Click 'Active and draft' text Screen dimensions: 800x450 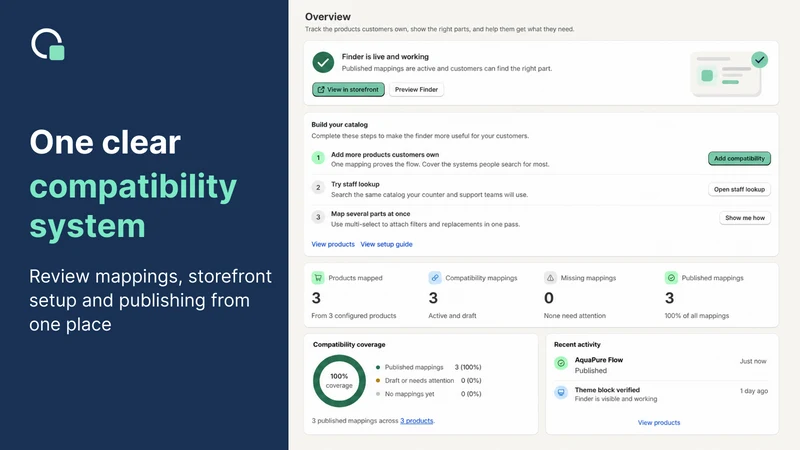tap(452, 316)
